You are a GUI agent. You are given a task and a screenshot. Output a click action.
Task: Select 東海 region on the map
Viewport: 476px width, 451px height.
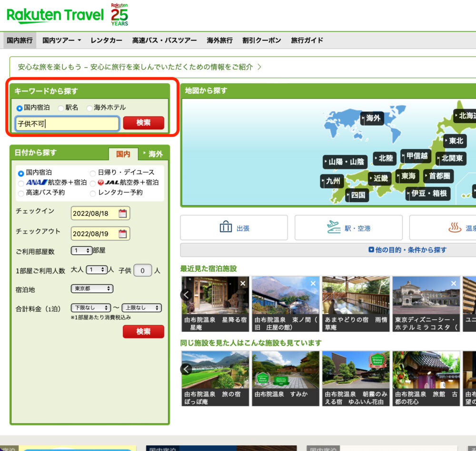click(407, 176)
